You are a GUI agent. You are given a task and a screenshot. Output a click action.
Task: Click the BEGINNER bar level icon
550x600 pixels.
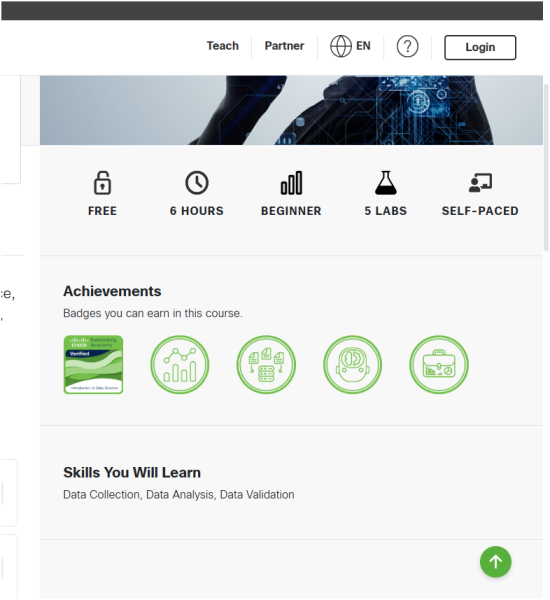[291, 183]
